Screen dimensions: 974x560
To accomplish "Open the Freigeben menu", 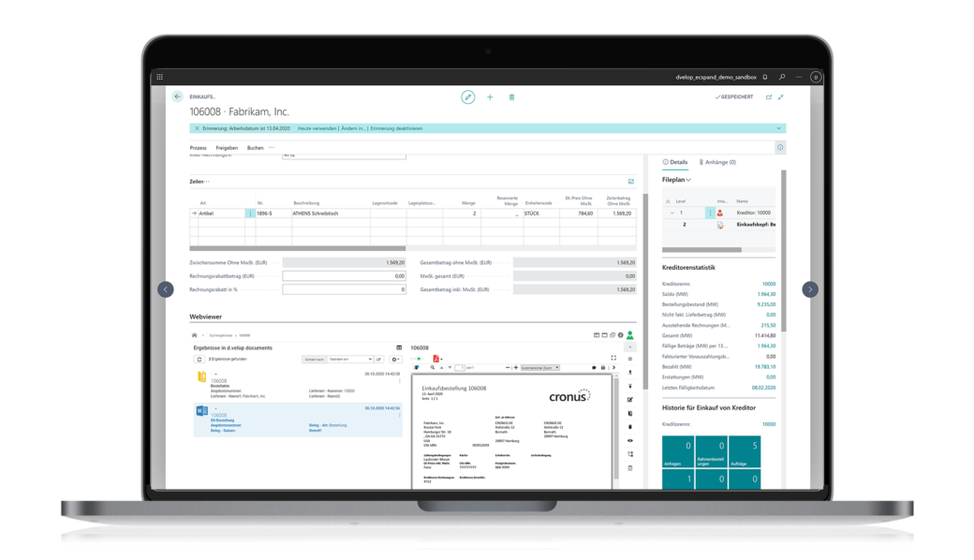I will click(x=227, y=148).
